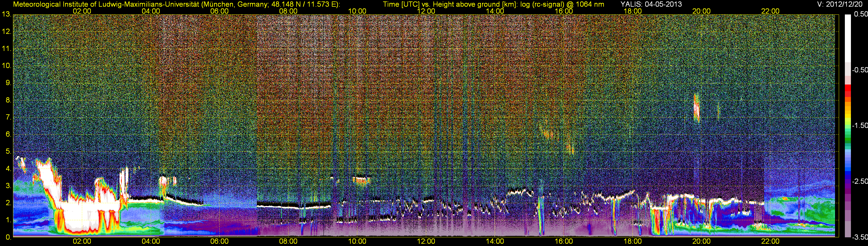Click the 08:00 label on the bottom time axis
Image resolution: width=868 pixels, height=246 pixels.
pyautogui.click(x=288, y=241)
